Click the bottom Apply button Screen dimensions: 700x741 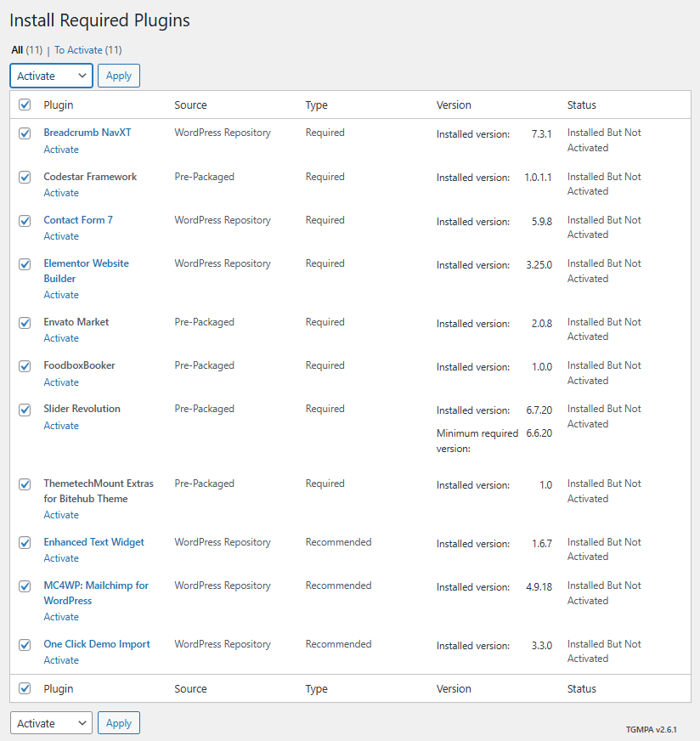click(x=119, y=723)
